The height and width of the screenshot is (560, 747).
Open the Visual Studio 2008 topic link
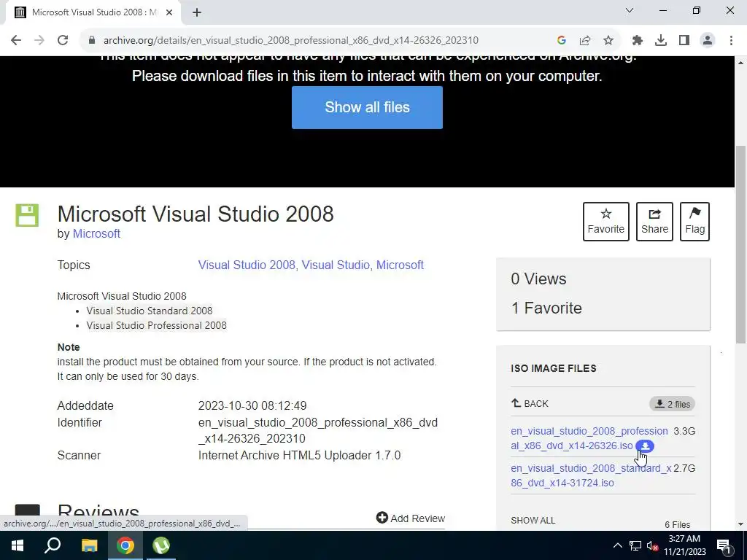247,265
